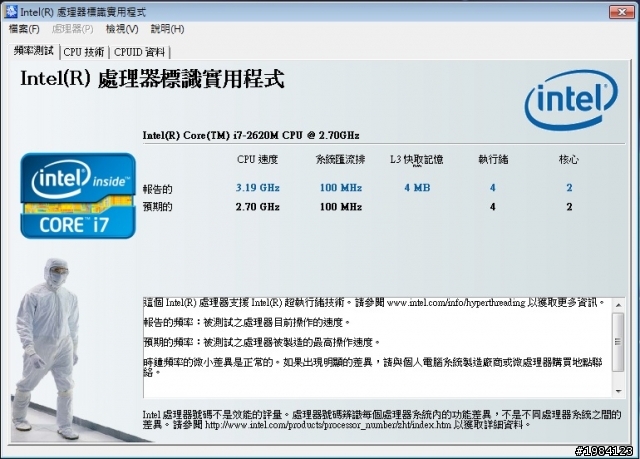The width and height of the screenshot is (640, 459).
Task: Click the processor_number/zht/index.htm URL text
Action: click(x=328, y=425)
